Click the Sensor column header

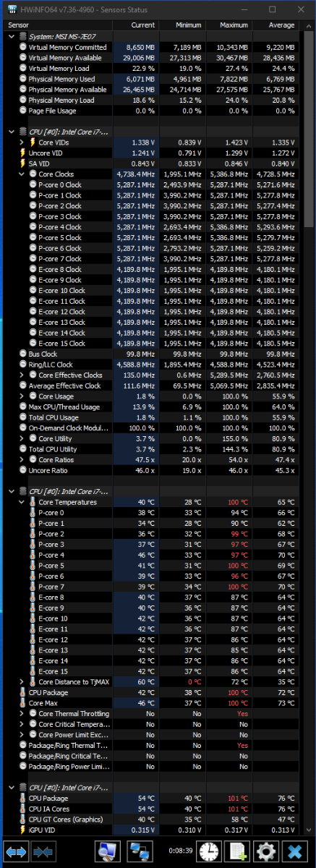click(x=57, y=25)
